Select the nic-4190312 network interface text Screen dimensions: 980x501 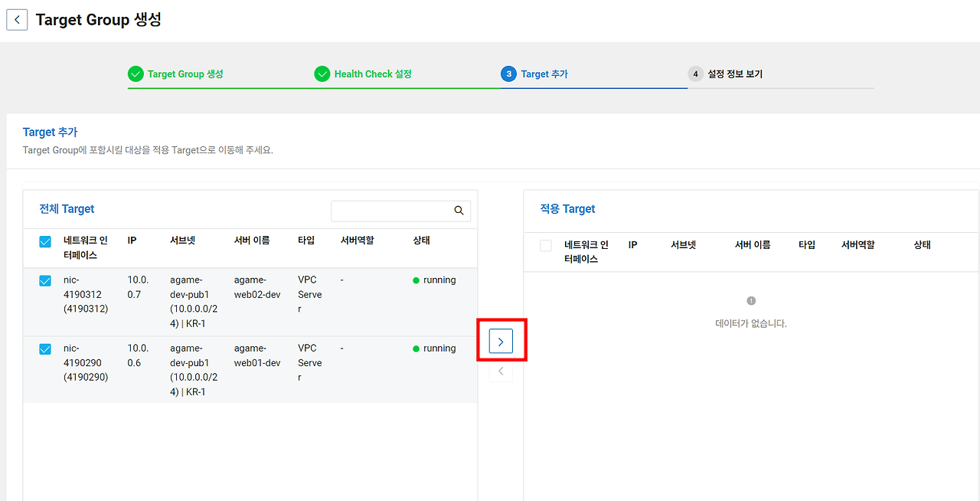point(86,295)
